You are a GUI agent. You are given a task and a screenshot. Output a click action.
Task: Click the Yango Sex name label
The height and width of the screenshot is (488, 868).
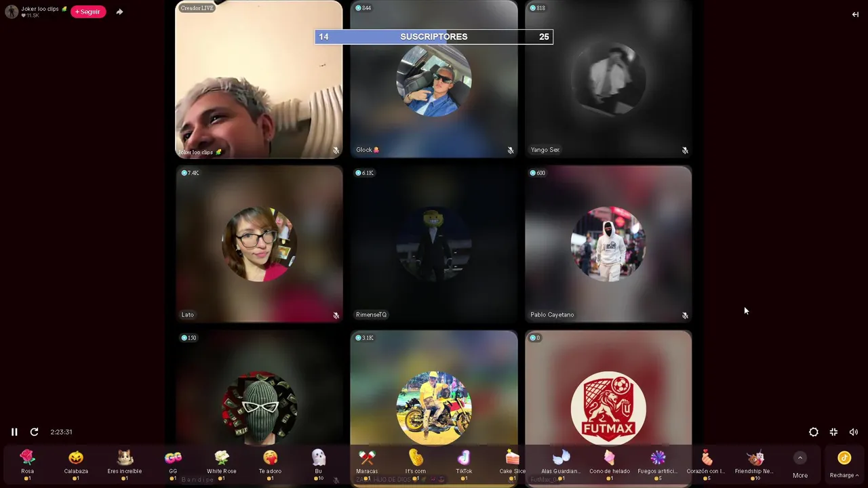[x=545, y=150]
